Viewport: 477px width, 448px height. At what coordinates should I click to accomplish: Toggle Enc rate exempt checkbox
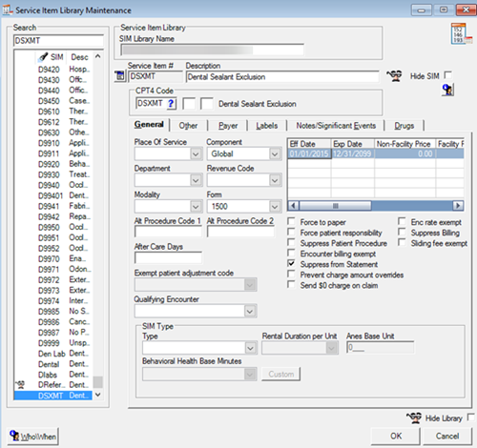402,221
